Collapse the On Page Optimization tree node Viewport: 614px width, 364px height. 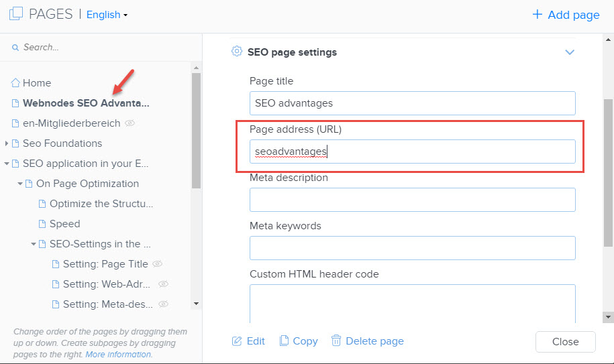[x=21, y=184]
